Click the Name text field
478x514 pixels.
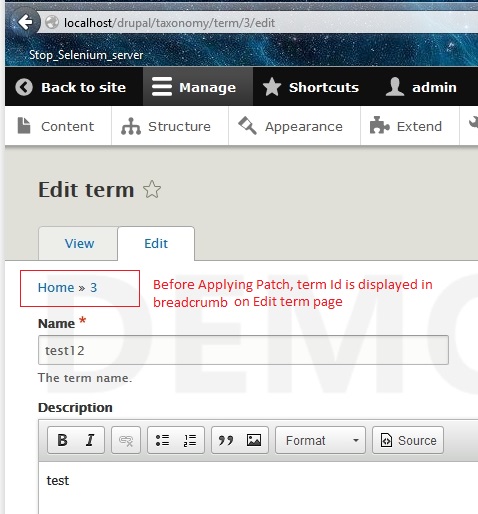coord(243,350)
